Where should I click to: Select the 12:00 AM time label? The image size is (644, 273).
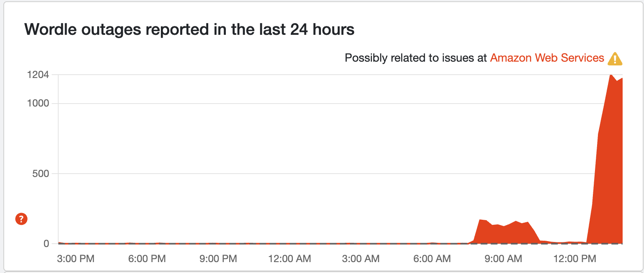(290, 259)
